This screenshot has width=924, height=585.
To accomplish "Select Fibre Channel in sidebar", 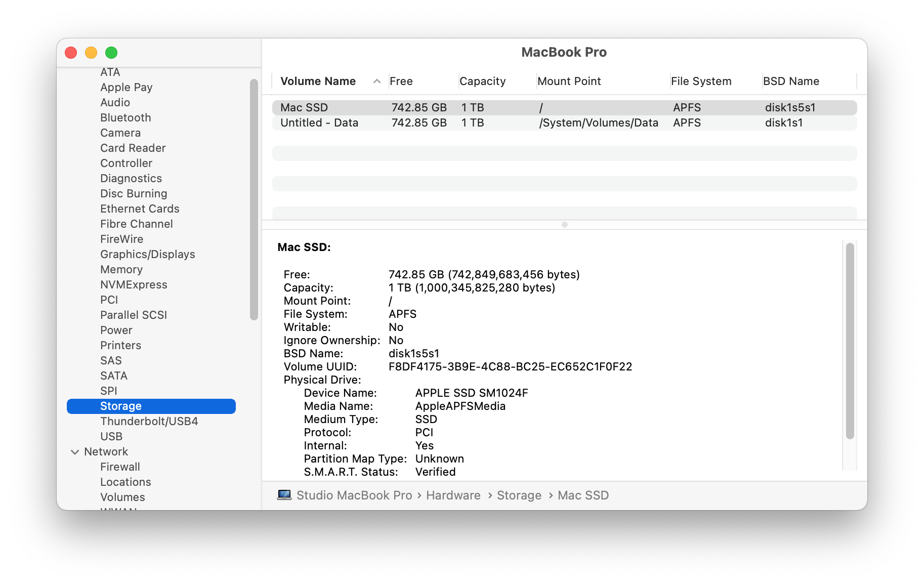I will (137, 224).
